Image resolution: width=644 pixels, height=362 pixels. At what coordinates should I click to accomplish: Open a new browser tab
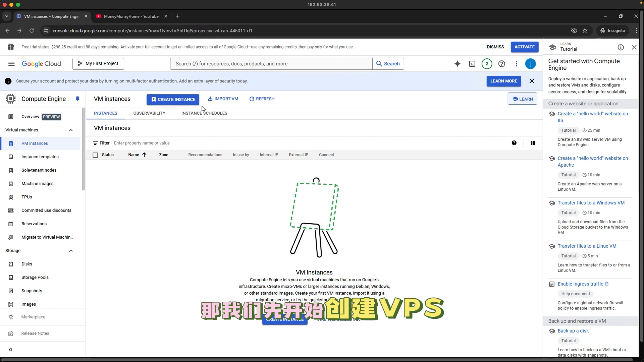pos(178,16)
